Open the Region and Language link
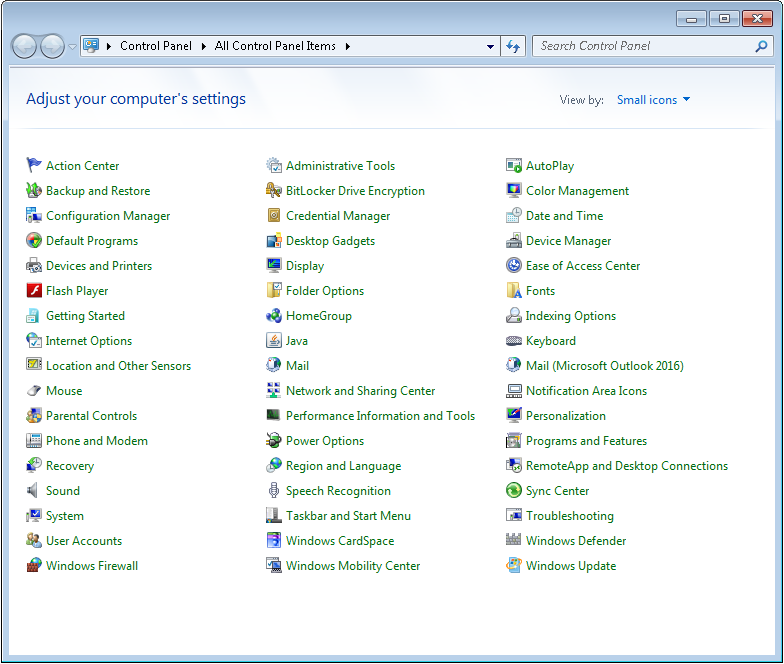Screen dimensions: 784x664 pos(344,466)
